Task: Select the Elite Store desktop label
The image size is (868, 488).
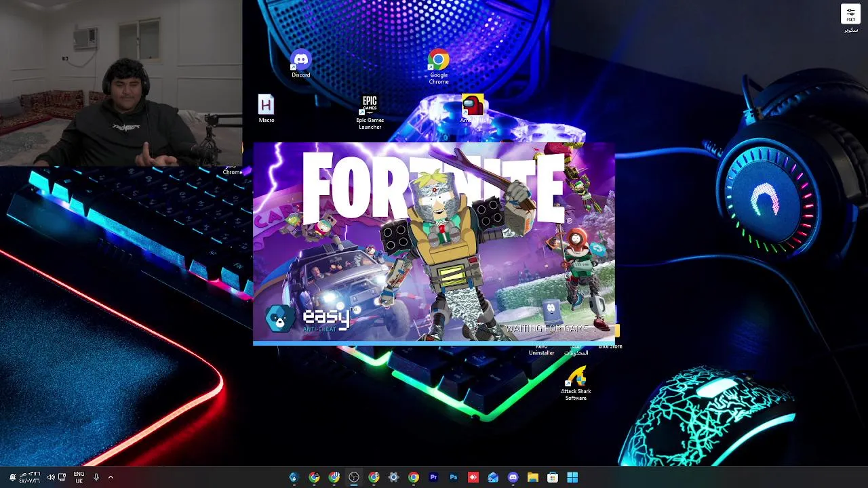Action: [x=610, y=346]
